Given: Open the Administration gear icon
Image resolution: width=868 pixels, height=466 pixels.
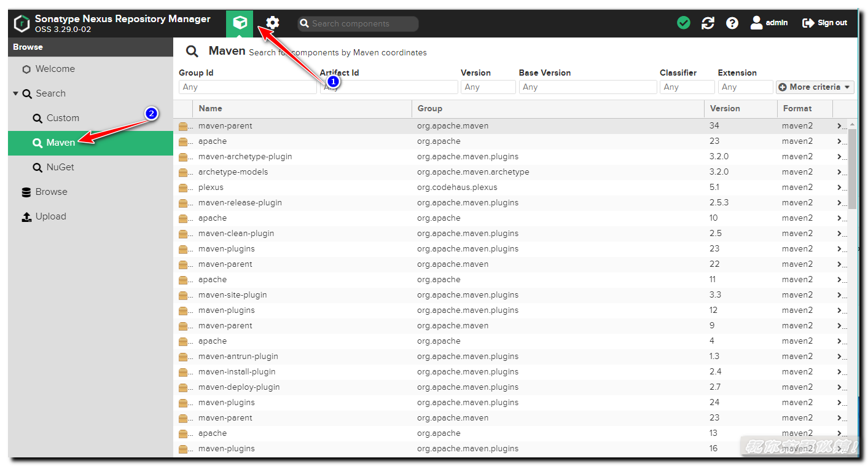Looking at the screenshot, I should (x=273, y=23).
